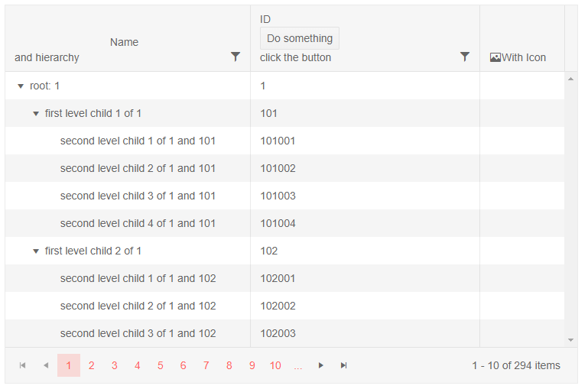Open the Name column filter icon
The image size is (588, 389).
coord(236,57)
